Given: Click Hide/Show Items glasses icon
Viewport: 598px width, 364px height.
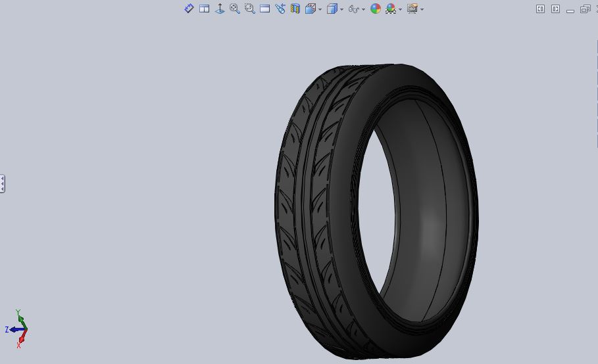Looking at the screenshot, I should (x=354, y=9).
